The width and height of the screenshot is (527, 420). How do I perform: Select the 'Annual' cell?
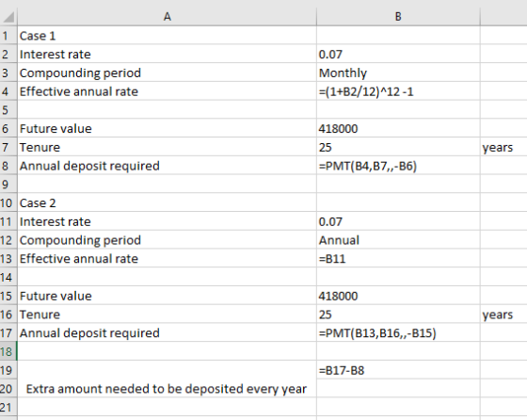click(x=398, y=240)
